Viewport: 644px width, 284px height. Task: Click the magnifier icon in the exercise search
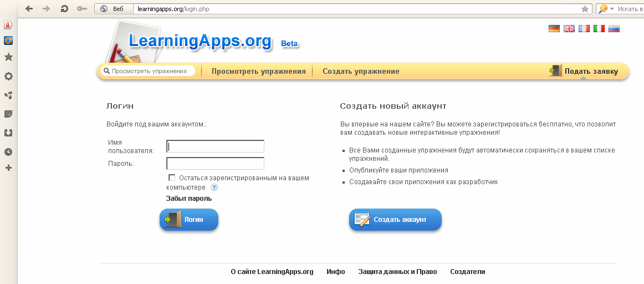point(106,71)
